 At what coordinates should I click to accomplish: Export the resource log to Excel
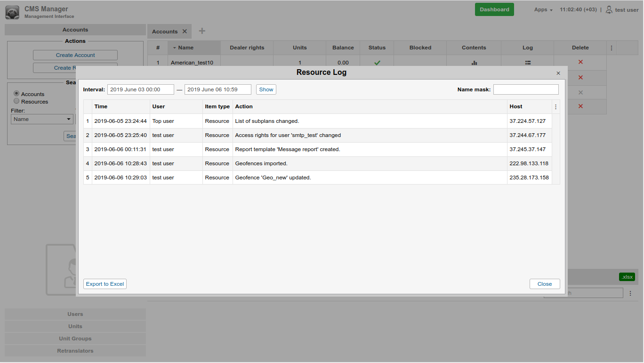pyautogui.click(x=105, y=283)
